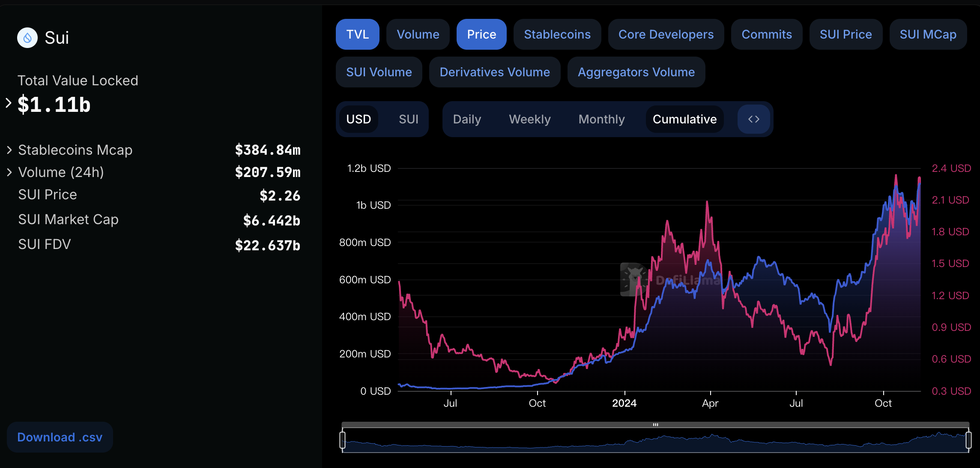Switch to Daily chart view

(x=467, y=118)
